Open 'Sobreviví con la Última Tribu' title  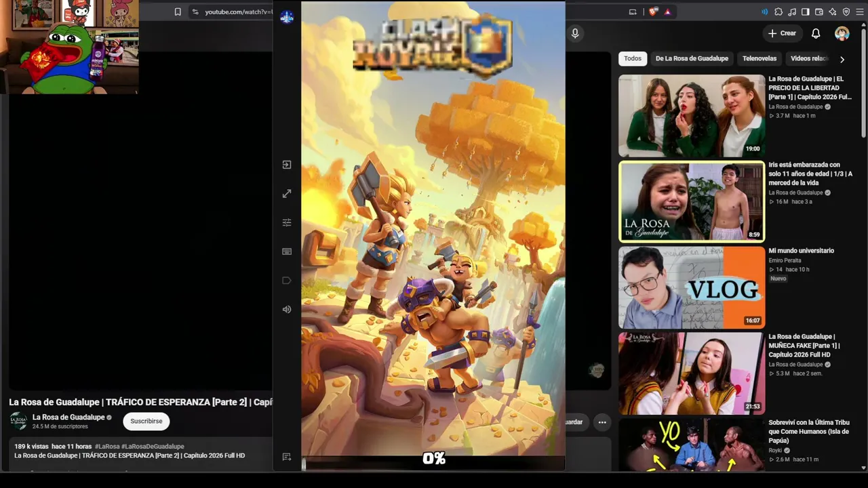tap(809, 431)
